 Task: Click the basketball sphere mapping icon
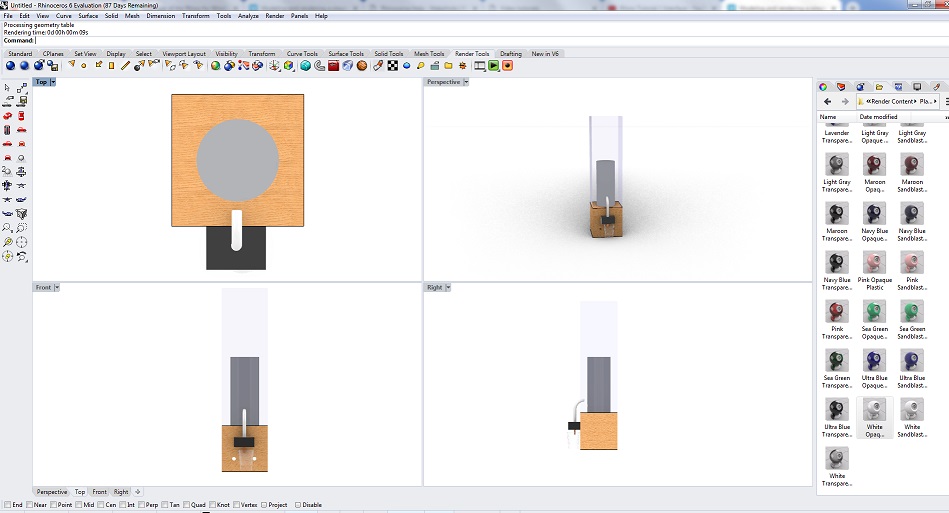coord(361,65)
